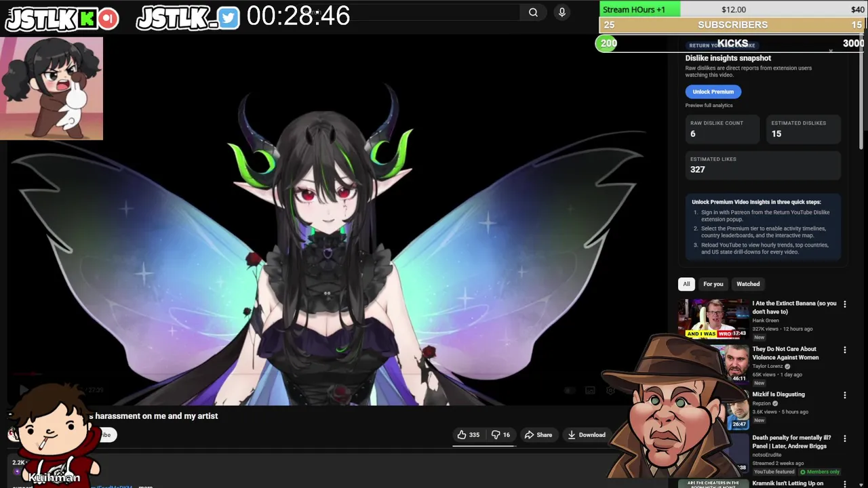
Task: Click the notsoErudite channel name
Action: click(766, 455)
